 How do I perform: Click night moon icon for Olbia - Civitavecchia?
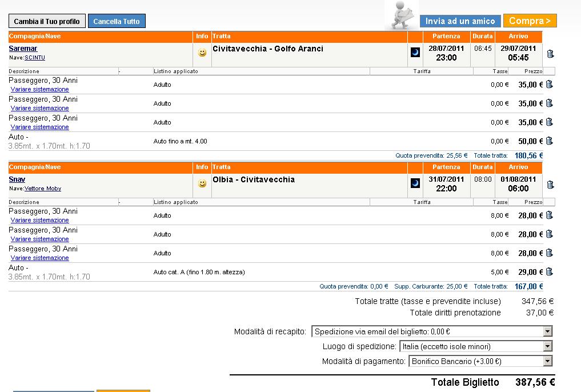click(415, 183)
